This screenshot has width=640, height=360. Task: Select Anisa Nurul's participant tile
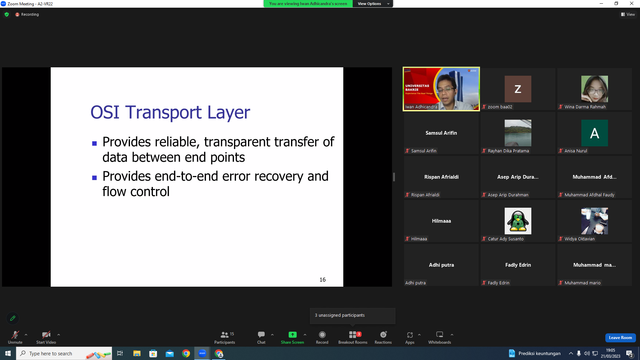(x=594, y=133)
